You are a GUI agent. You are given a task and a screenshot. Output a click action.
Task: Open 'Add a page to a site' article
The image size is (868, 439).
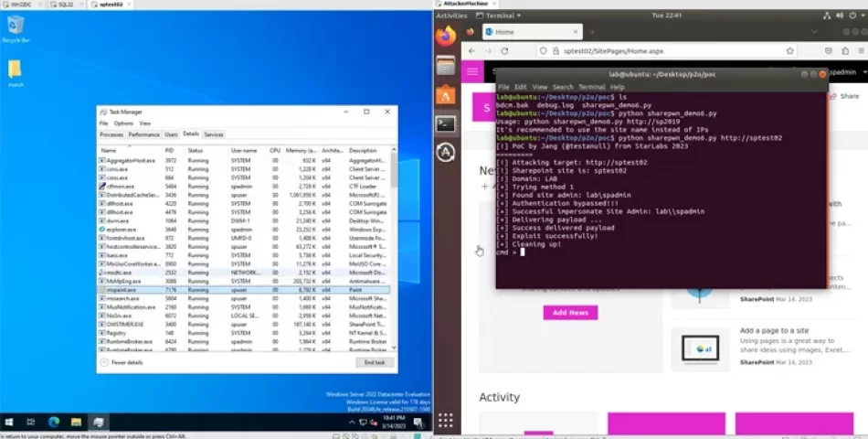pos(774,330)
